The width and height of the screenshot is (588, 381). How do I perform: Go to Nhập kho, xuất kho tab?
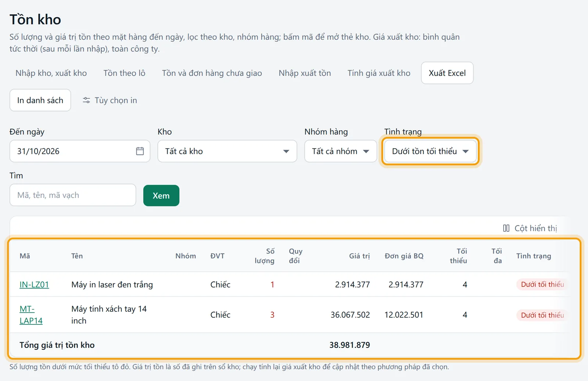(51, 73)
